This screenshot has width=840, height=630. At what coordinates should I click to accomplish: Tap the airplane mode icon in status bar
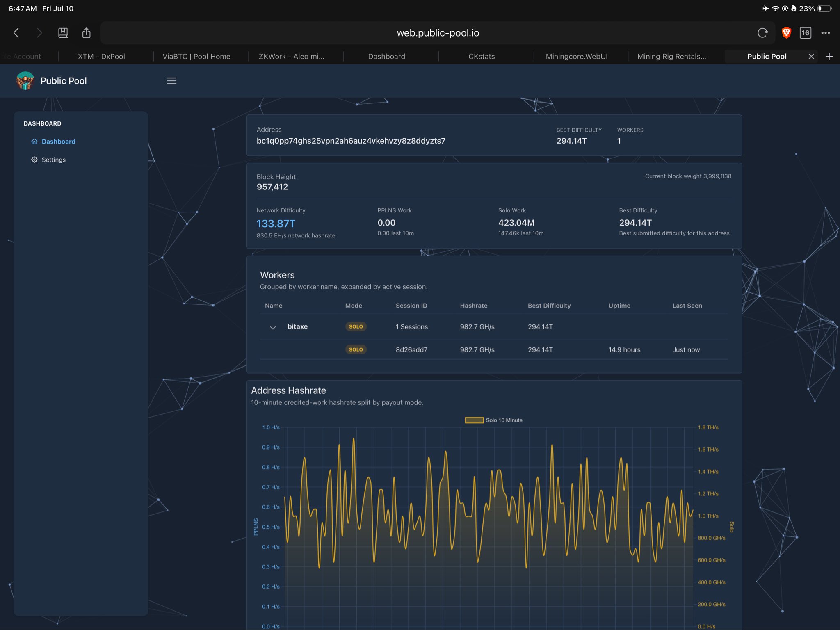point(766,9)
